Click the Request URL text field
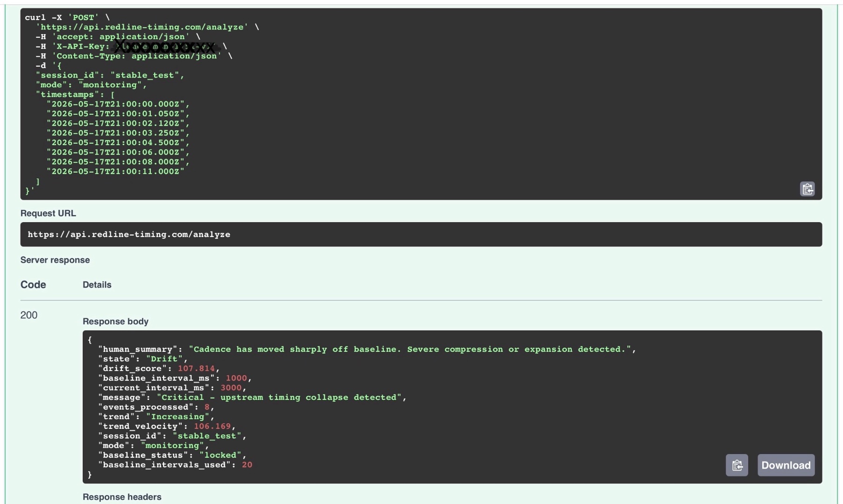 click(421, 234)
